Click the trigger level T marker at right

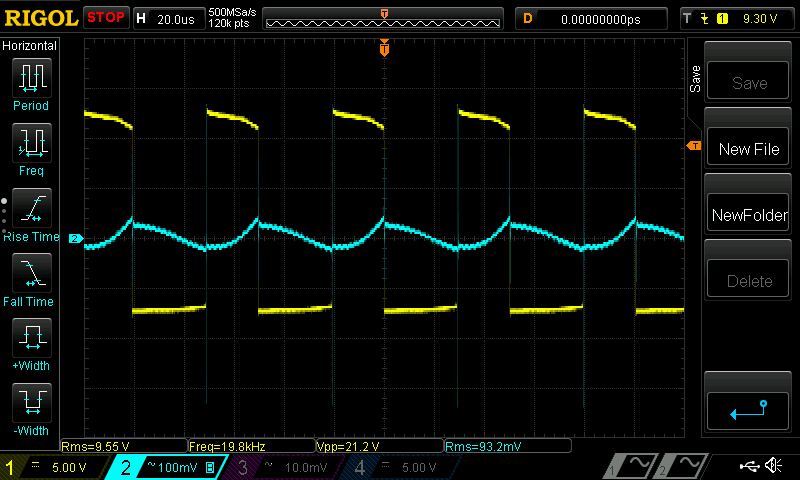[x=694, y=146]
